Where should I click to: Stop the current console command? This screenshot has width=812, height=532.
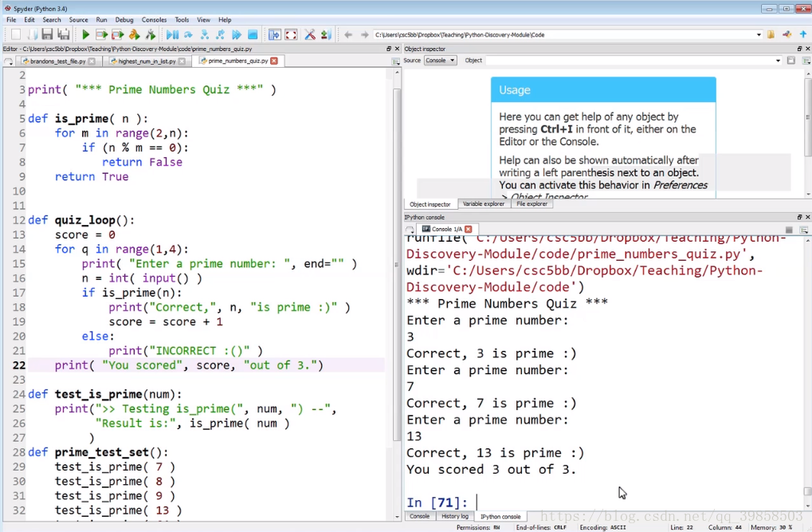[x=789, y=229]
